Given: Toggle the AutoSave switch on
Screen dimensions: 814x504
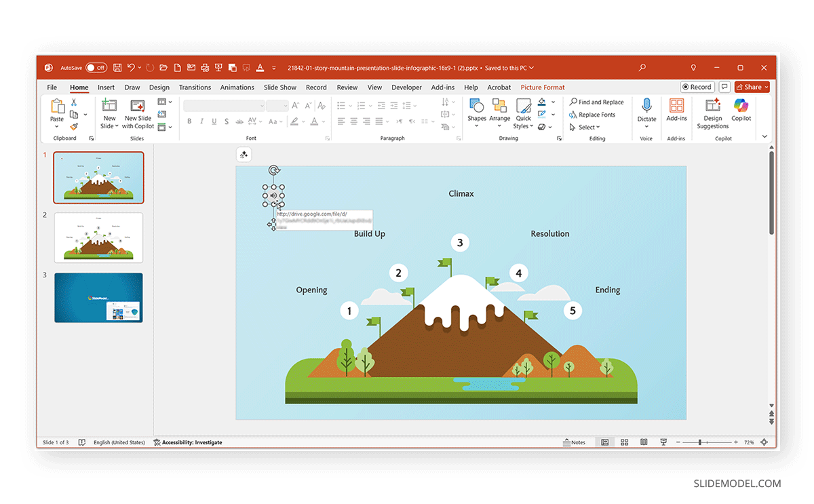Looking at the screenshot, I should [97, 67].
